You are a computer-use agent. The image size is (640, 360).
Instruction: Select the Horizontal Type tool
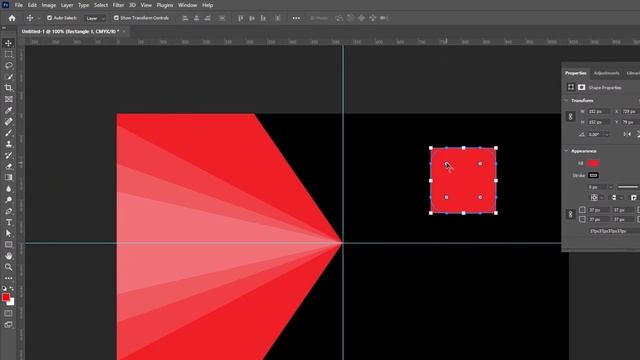tap(8, 222)
